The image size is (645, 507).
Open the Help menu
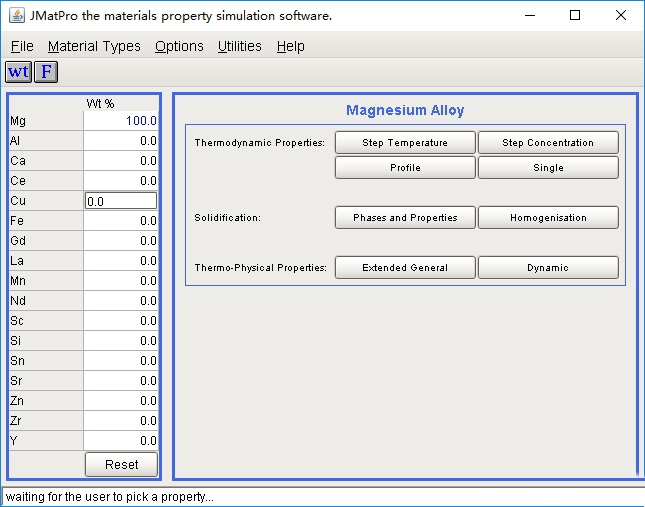(x=290, y=46)
